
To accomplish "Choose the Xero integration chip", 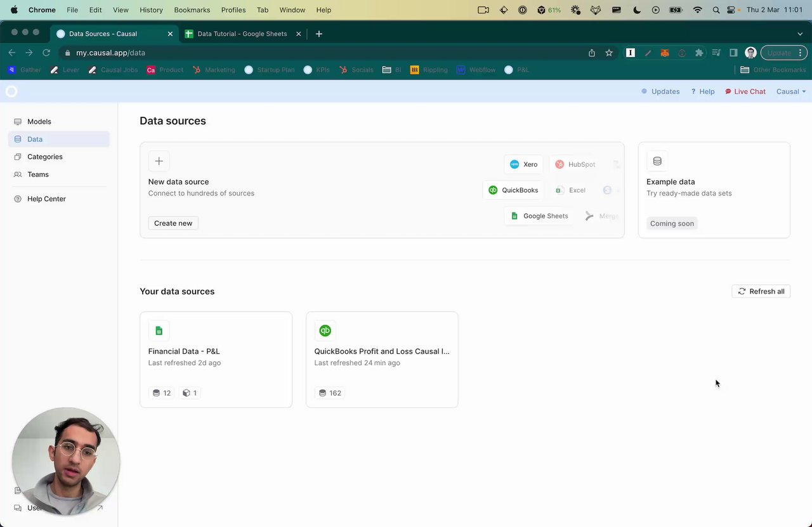I will tap(524, 164).
